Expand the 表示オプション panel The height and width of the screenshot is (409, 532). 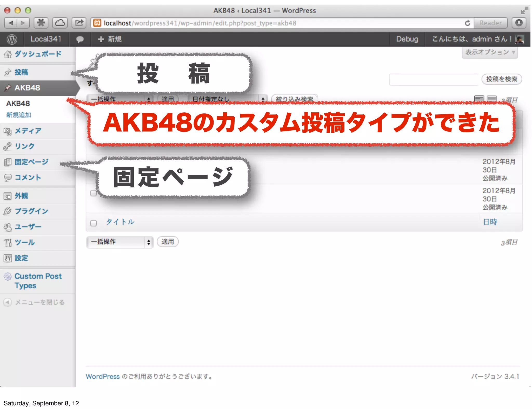pos(490,52)
